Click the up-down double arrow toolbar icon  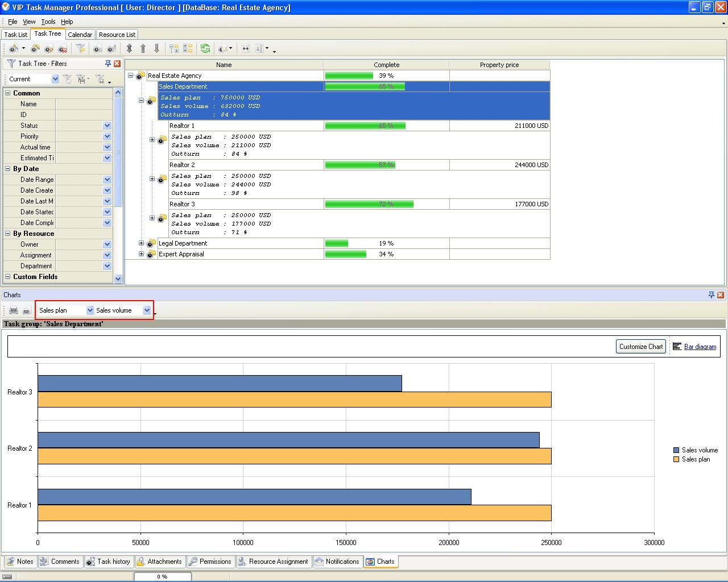129,49
